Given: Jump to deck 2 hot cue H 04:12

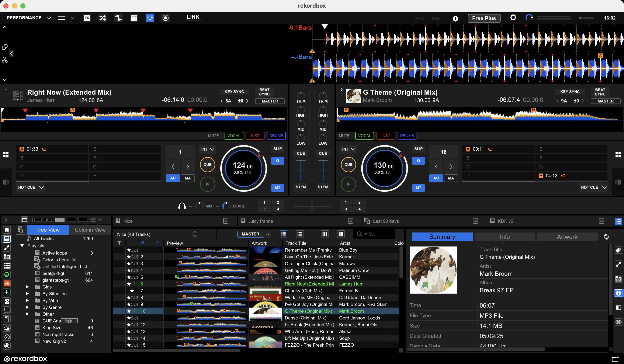Looking at the screenshot, I should [x=571, y=176].
